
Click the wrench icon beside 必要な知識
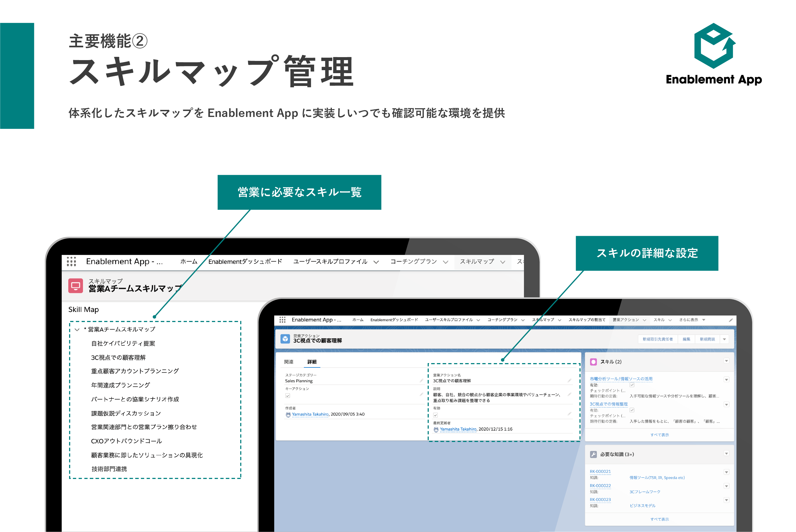pyautogui.click(x=593, y=454)
